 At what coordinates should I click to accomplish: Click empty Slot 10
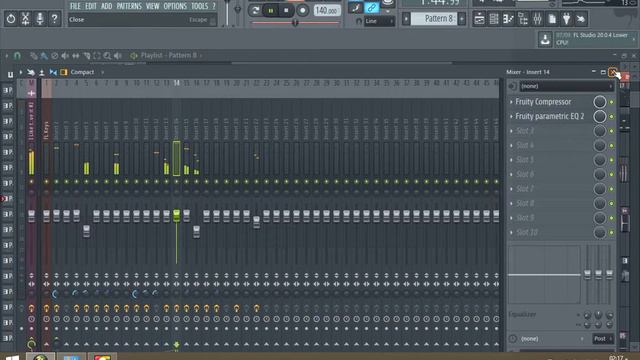[527, 232]
